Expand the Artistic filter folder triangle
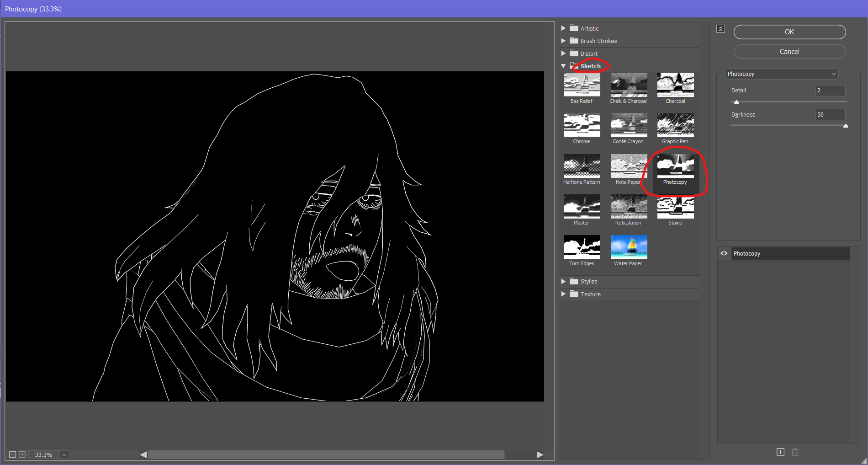 [563, 28]
